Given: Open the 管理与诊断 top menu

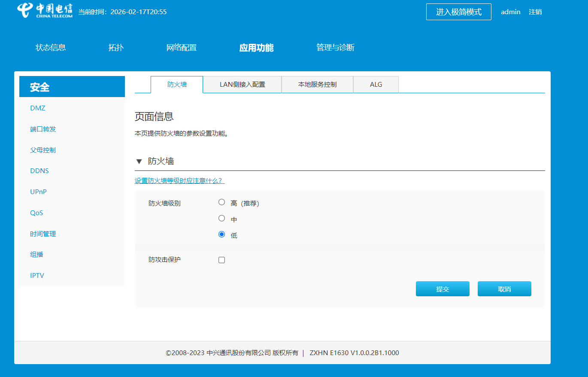Looking at the screenshot, I should [x=335, y=48].
